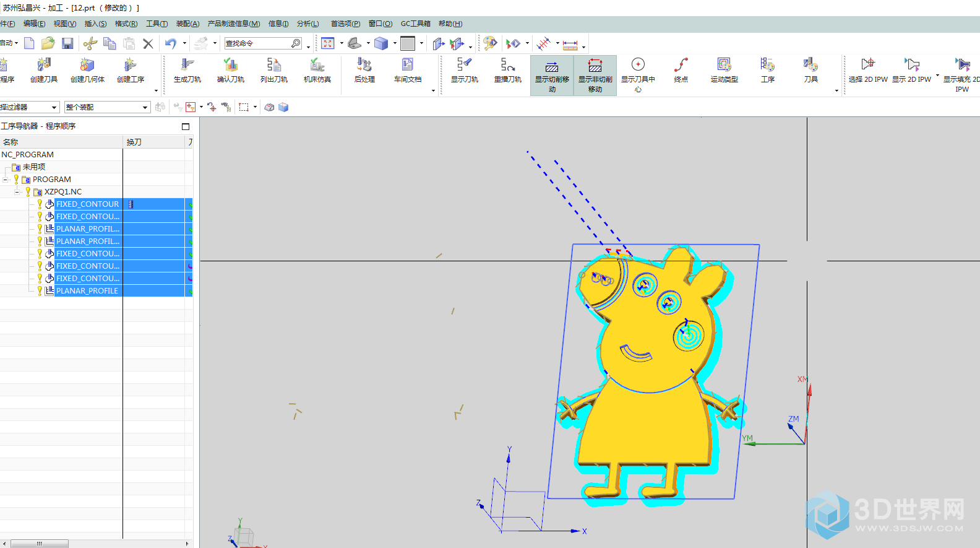
Task: Click the navigator horizontal scrollbar thumb
Action: 40,544
